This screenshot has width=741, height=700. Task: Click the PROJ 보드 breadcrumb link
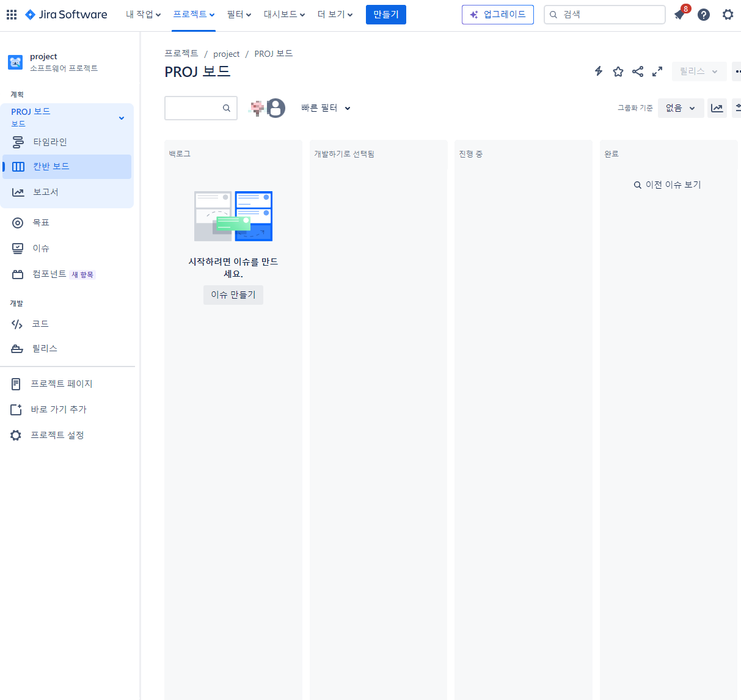[x=274, y=54]
